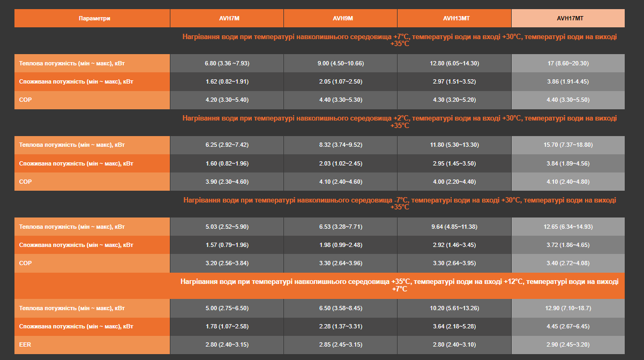
Task: Click the cell showing 3.72 (1.86~4.65)
Action: 568,245
